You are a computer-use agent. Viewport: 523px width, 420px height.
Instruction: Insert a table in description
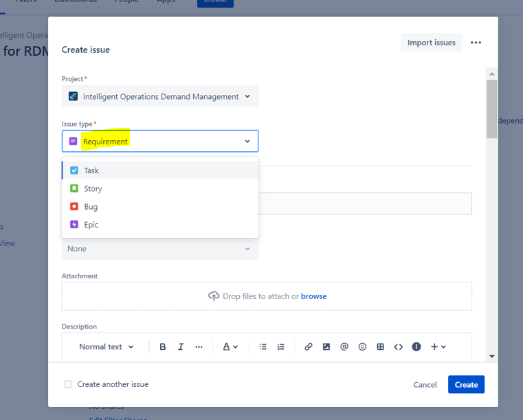coord(380,347)
